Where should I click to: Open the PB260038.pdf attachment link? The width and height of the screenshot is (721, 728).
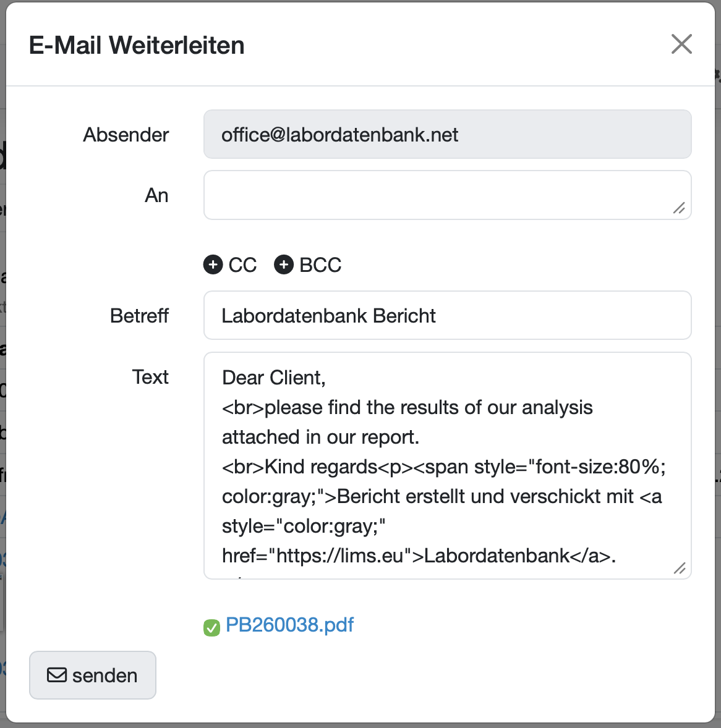click(x=289, y=625)
